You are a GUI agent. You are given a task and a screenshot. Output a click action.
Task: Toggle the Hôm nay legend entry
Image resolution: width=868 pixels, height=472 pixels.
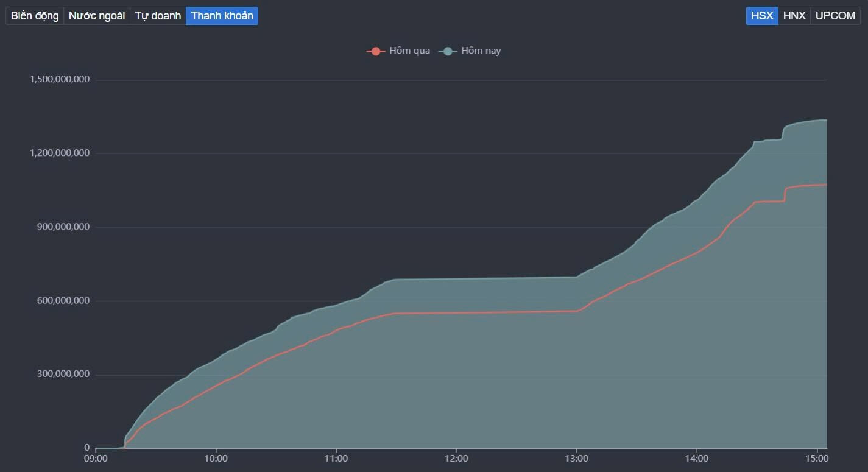pyautogui.click(x=470, y=51)
